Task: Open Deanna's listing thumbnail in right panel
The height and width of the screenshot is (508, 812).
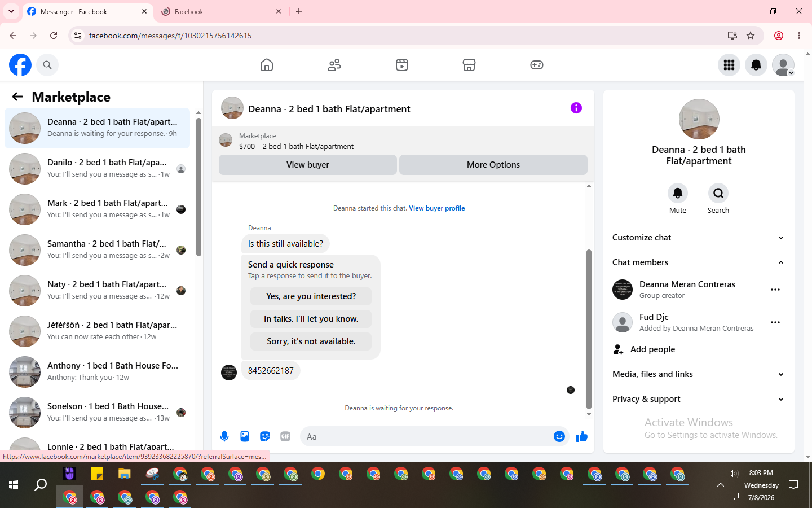Action: (699, 119)
